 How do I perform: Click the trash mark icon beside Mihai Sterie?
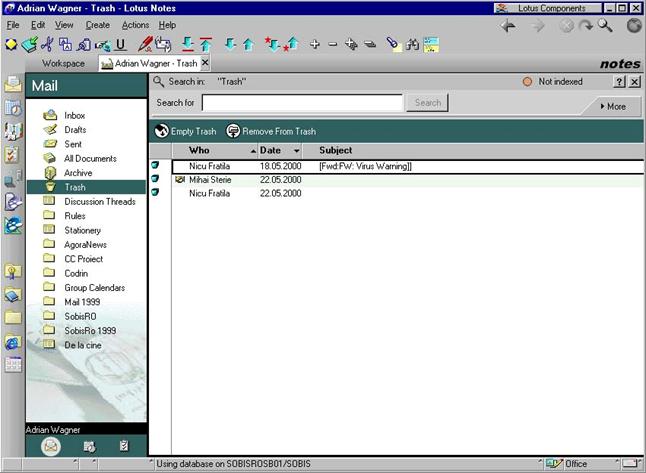pyautogui.click(x=155, y=179)
